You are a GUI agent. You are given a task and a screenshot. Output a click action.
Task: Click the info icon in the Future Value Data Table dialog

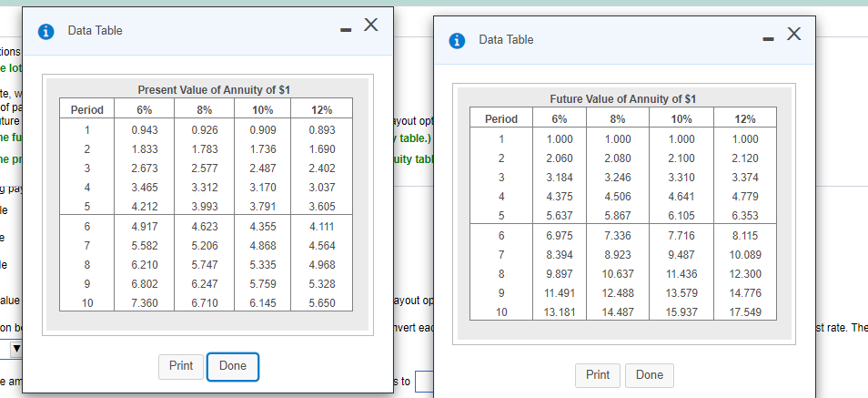pos(458,41)
